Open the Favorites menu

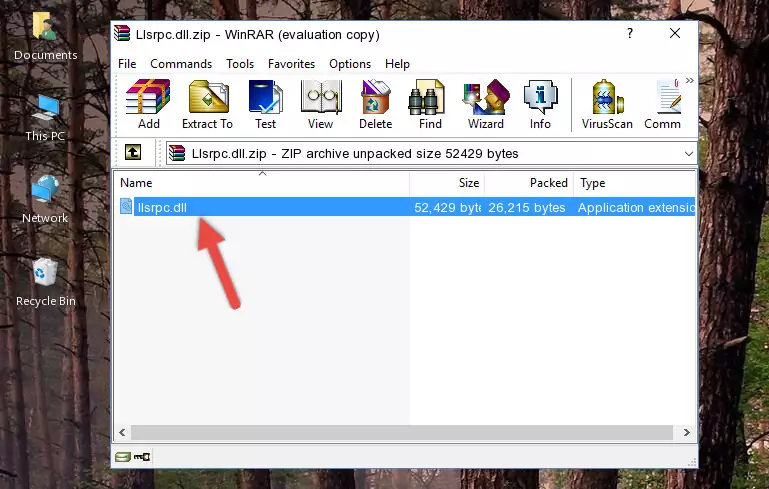click(x=291, y=64)
